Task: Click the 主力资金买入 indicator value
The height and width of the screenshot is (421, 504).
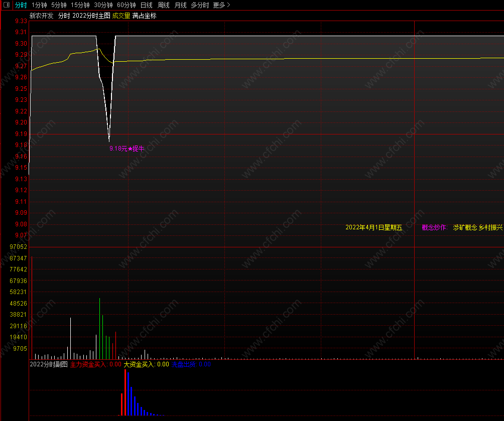Action: (96, 364)
